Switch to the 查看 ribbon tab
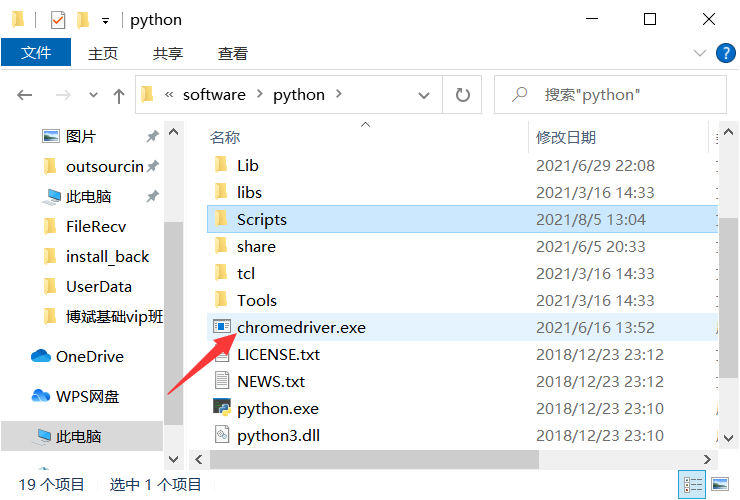 [x=232, y=53]
